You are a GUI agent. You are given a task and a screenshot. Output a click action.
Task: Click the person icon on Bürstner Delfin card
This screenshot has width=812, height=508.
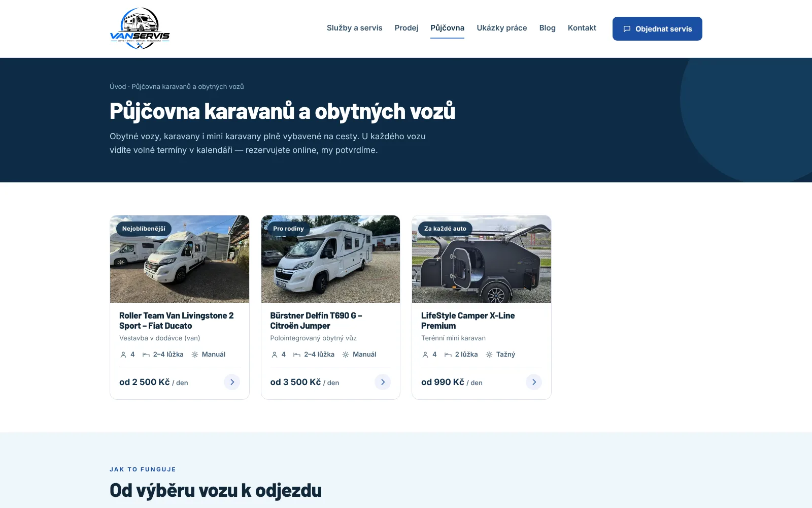tap(275, 355)
